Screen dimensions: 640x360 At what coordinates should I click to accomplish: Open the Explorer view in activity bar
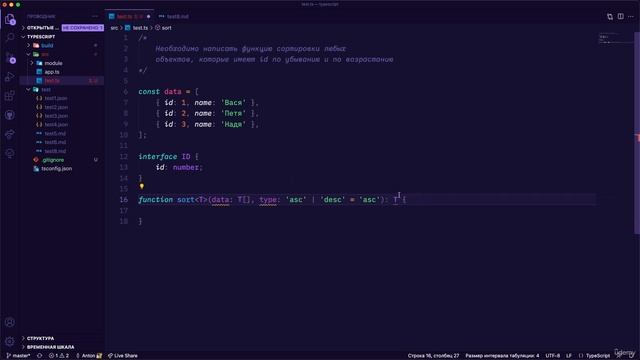tap(10, 19)
